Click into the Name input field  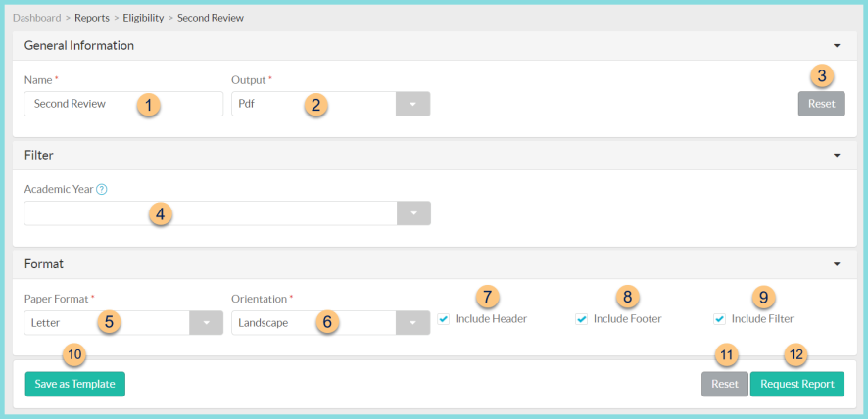click(123, 104)
